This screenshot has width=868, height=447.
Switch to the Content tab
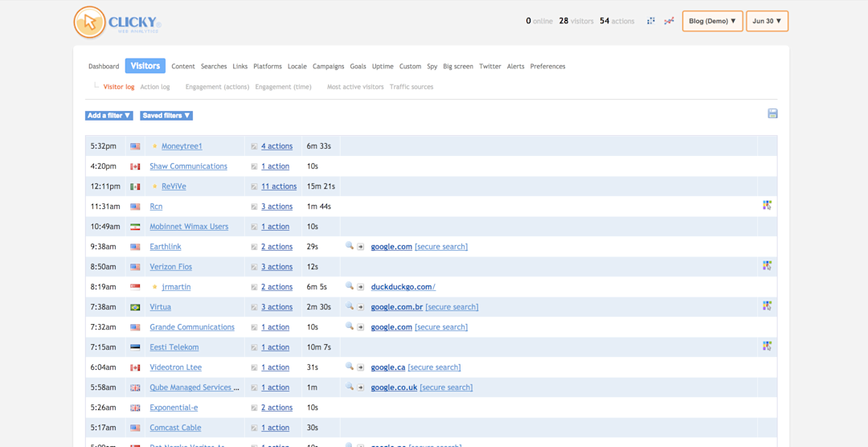183,67
